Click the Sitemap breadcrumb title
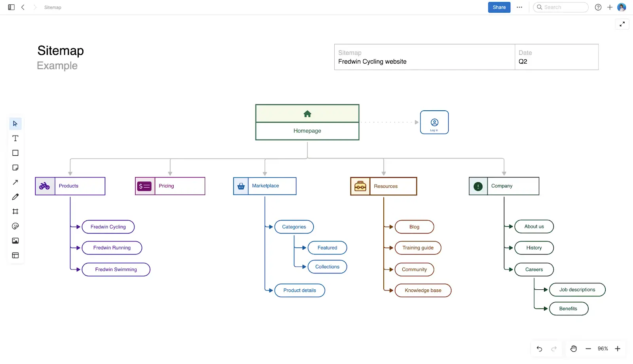The width and height of the screenshot is (633, 364). [x=53, y=7]
